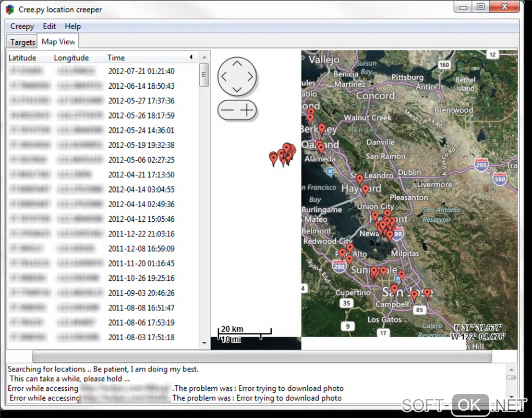532x418 pixels.
Task: Pan the map right with the arrow control
Action: [x=250, y=76]
